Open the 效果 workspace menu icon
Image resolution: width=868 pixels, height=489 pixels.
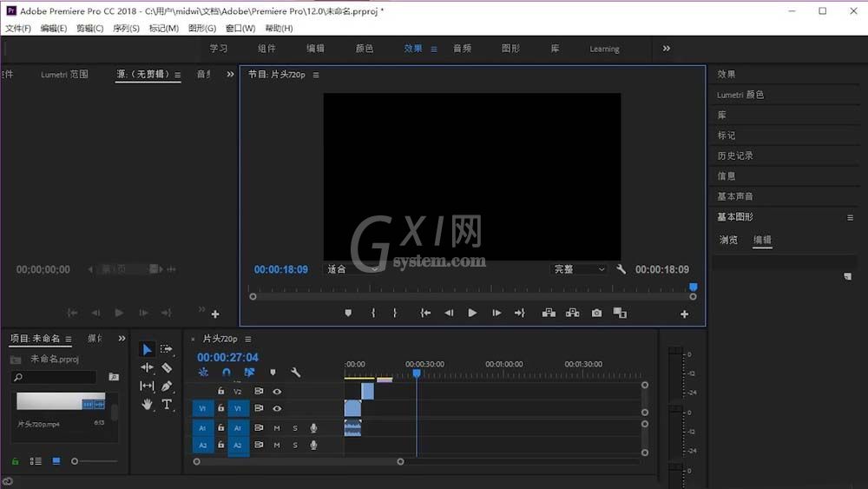434,50
